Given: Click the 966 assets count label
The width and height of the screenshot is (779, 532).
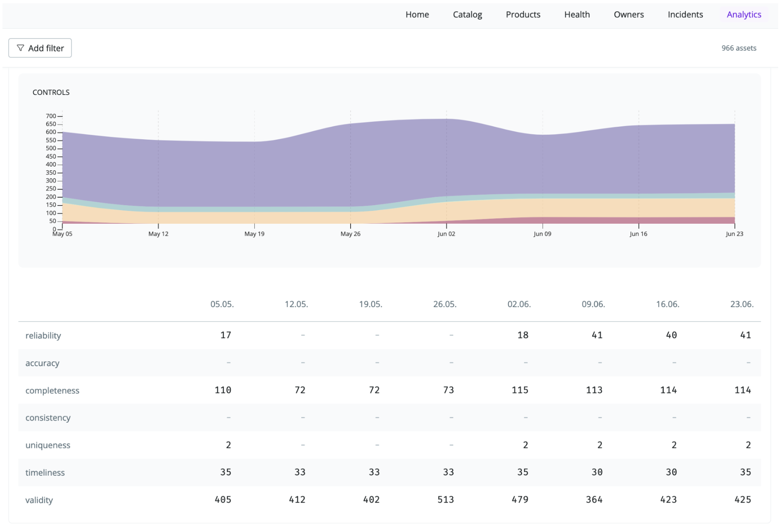Looking at the screenshot, I should [738, 48].
